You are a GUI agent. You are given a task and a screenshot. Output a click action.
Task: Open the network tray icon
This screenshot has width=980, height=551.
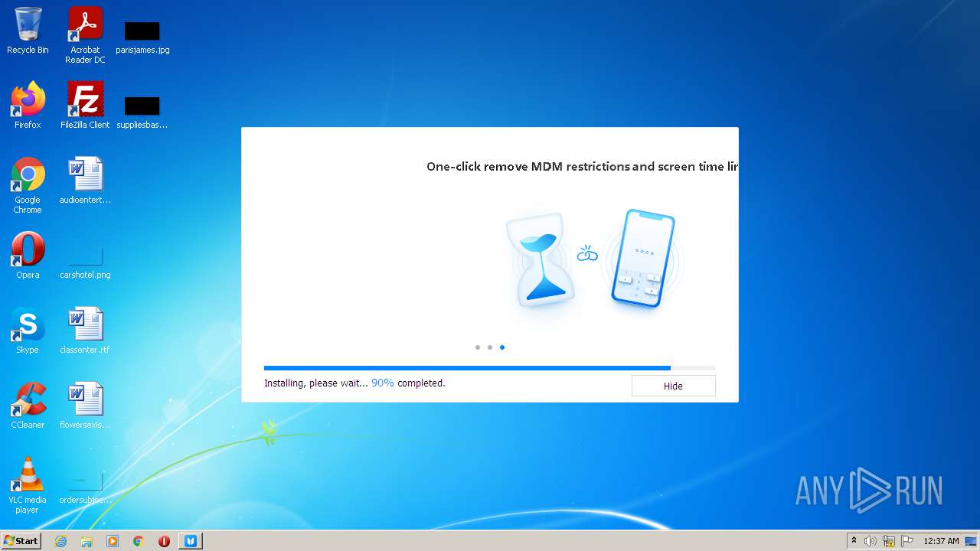pos(889,541)
